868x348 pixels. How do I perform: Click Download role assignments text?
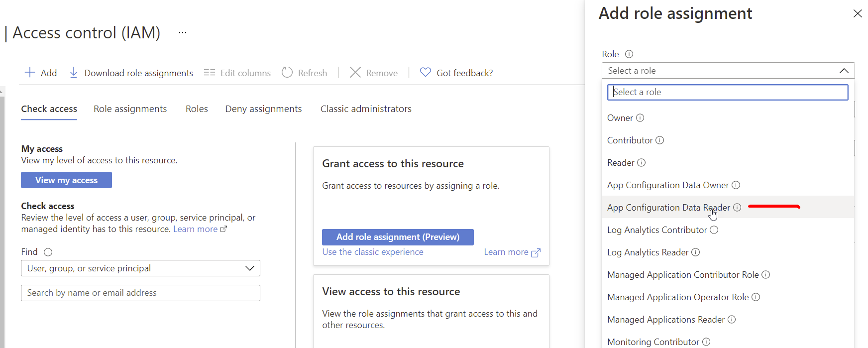click(x=139, y=73)
